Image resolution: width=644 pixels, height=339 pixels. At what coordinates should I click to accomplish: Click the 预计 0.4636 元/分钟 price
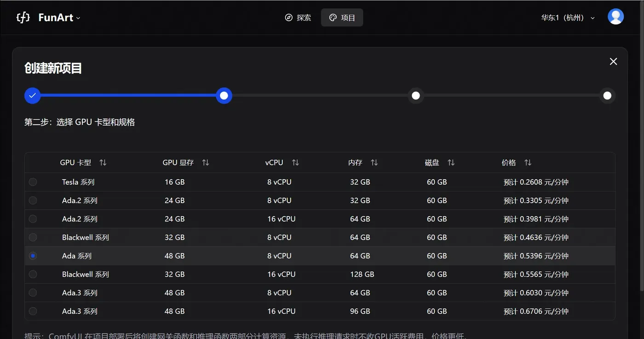click(536, 237)
